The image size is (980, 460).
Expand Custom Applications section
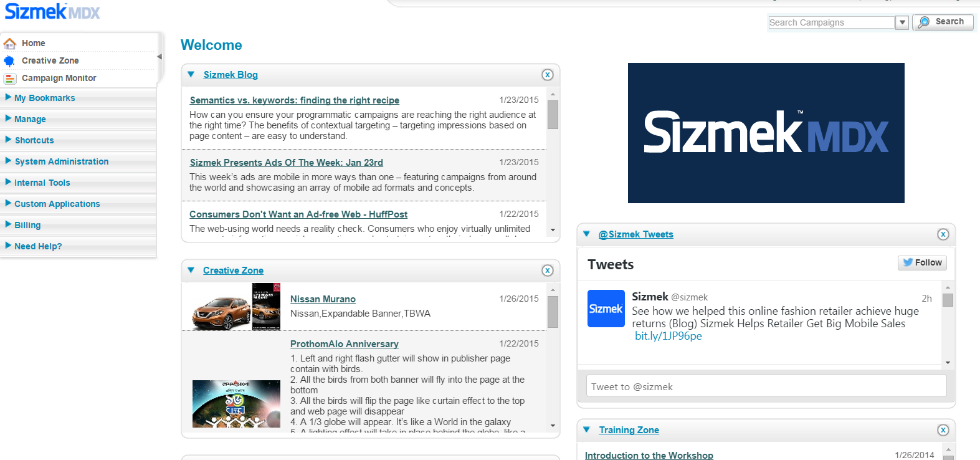point(57,204)
